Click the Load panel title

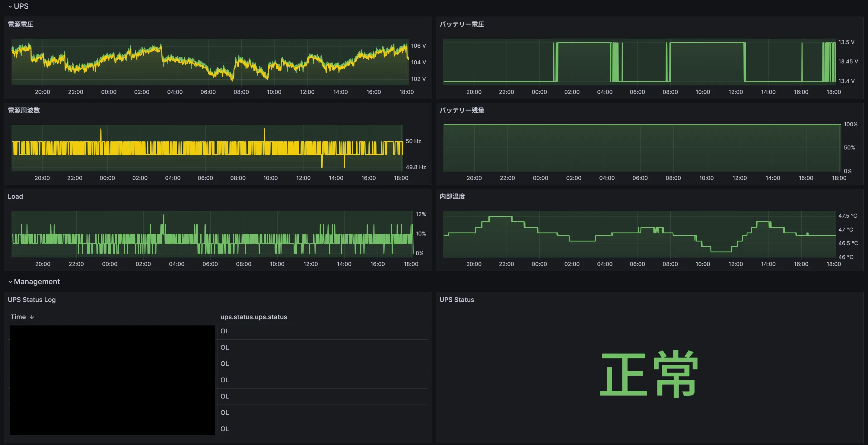[x=15, y=196]
